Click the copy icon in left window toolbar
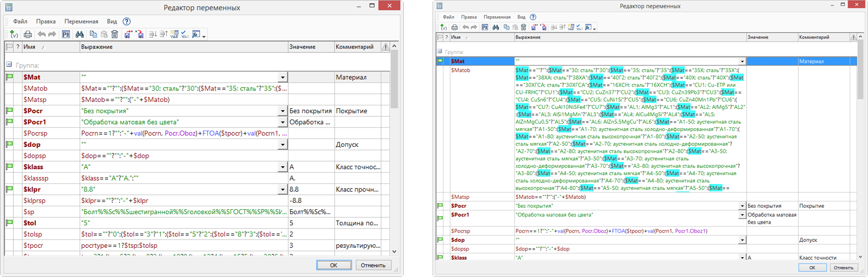This screenshot has width=868, height=277. [93, 35]
